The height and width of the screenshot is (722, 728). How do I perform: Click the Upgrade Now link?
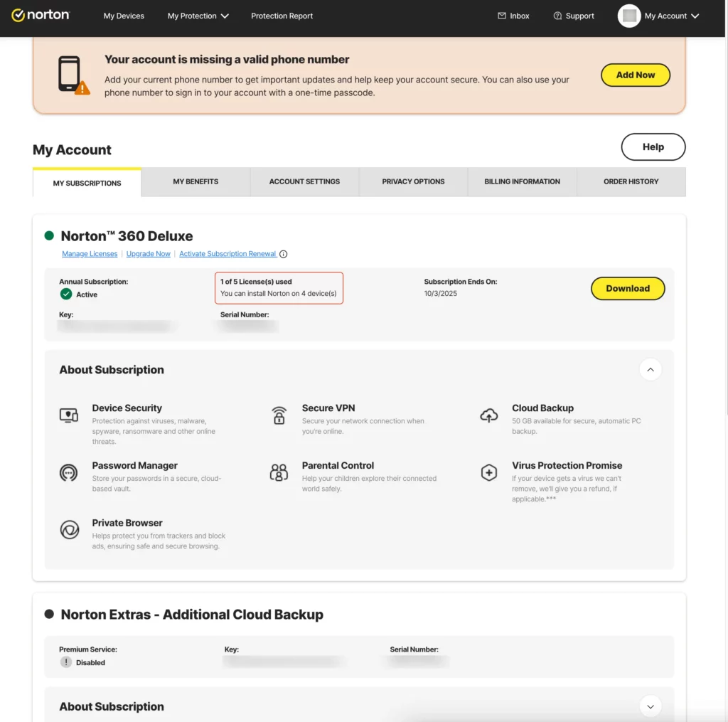(x=148, y=254)
